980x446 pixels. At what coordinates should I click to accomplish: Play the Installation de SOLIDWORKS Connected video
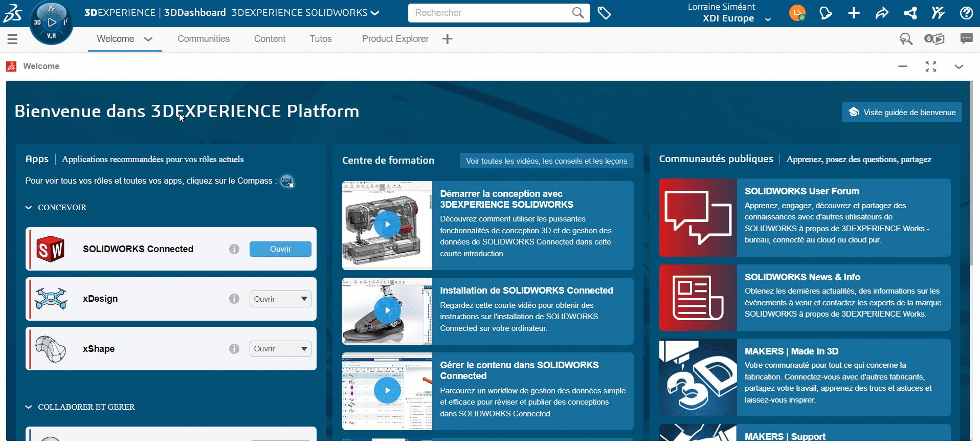[x=387, y=310]
